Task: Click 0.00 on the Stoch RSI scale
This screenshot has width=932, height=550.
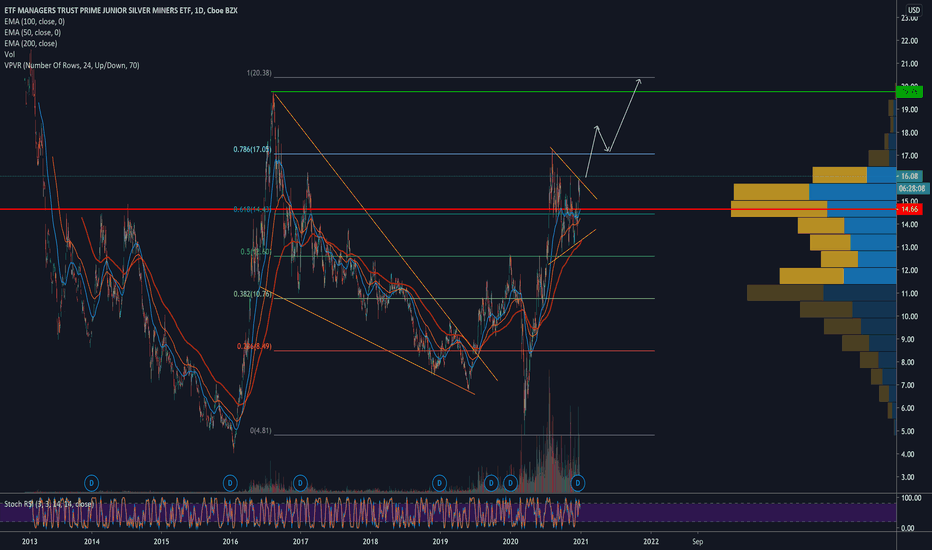Action: (x=909, y=528)
